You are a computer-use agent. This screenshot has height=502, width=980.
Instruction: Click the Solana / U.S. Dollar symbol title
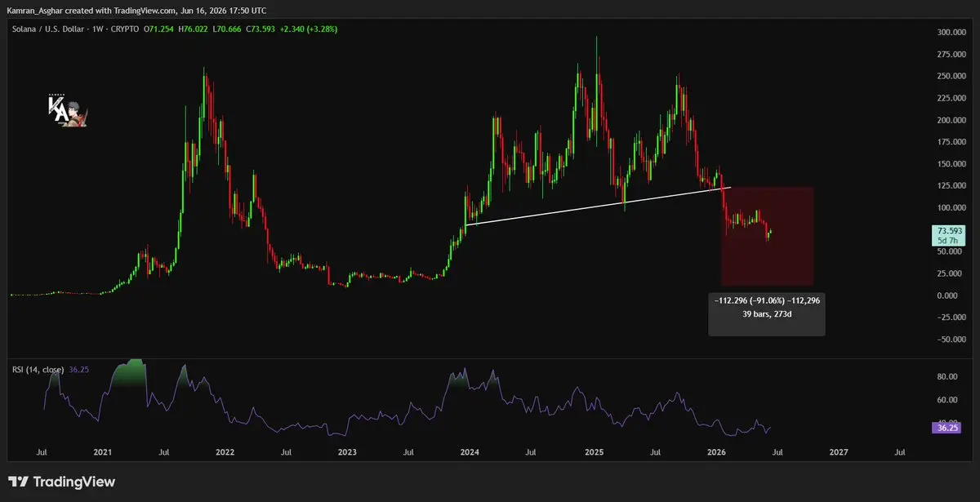(x=56, y=29)
